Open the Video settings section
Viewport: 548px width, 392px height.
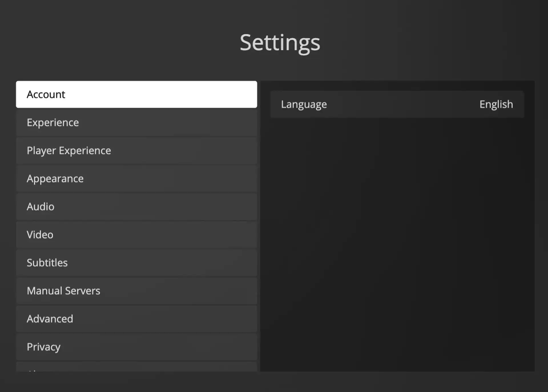[137, 234]
